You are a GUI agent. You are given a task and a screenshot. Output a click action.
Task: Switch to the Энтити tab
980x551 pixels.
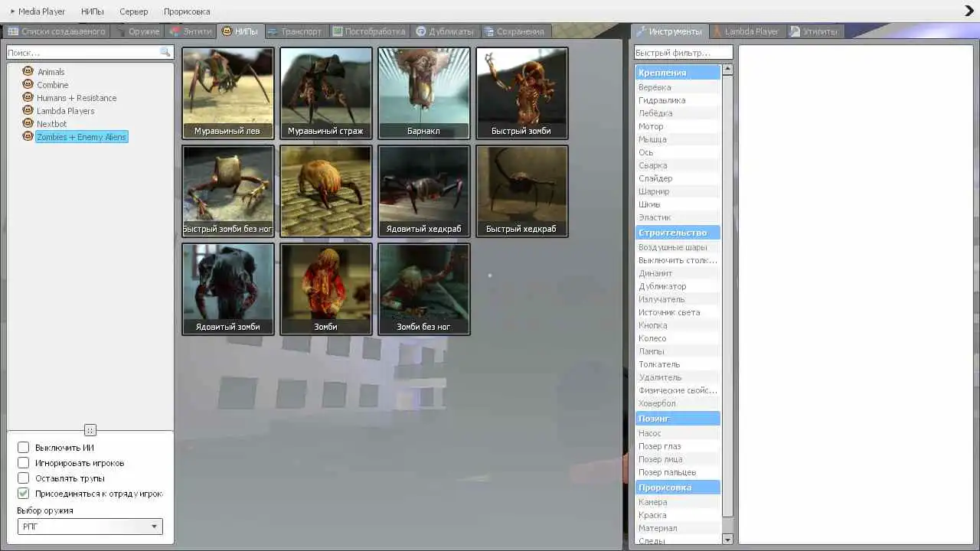point(191,31)
